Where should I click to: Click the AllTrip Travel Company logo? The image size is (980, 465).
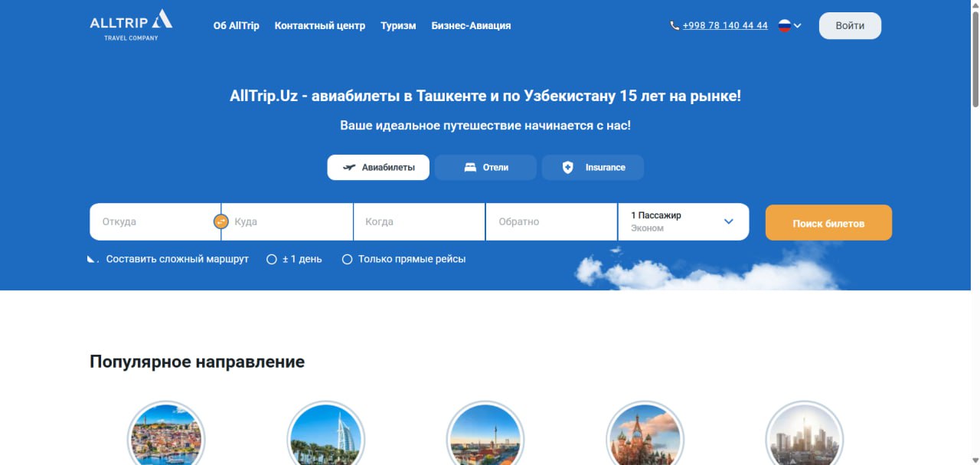coord(131,25)
